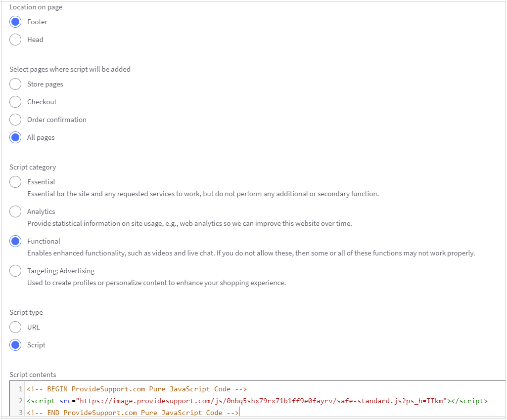Select Functional script category
The height and width of the screenshot is (420, 507).
coord(15,241)
